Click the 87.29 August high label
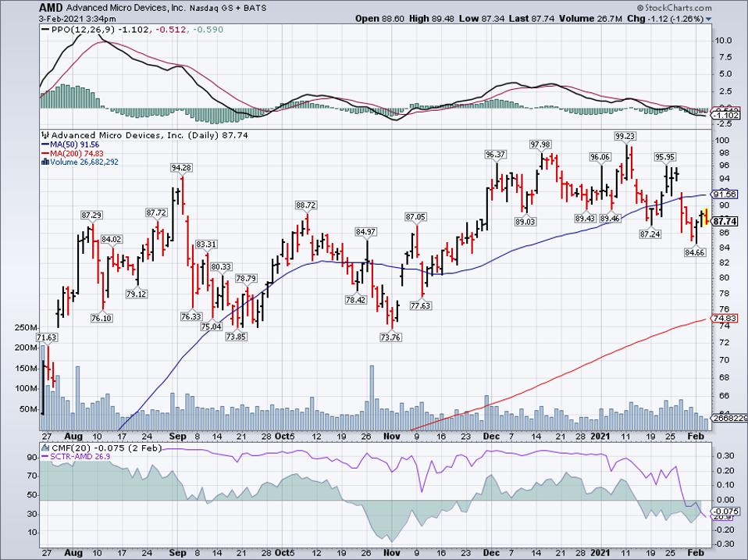Viewport: 748px width, 560px height. (x=91, y=216)
